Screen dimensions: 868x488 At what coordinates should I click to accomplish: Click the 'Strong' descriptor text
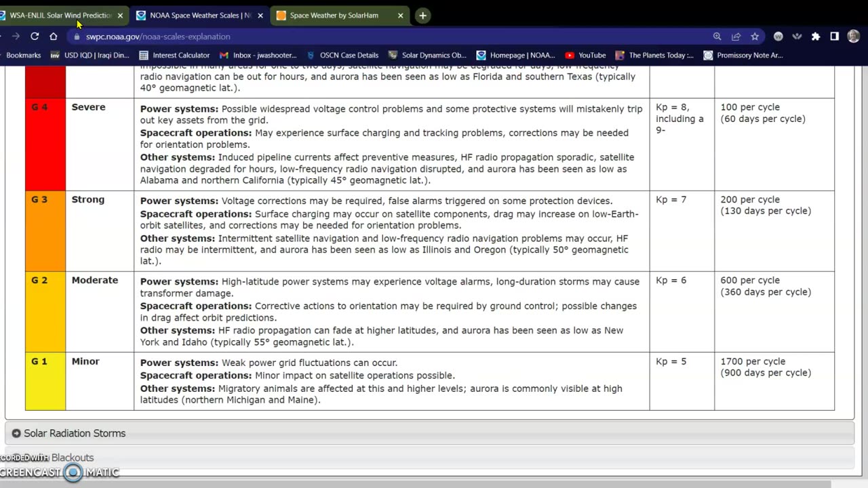coord(88,199)
